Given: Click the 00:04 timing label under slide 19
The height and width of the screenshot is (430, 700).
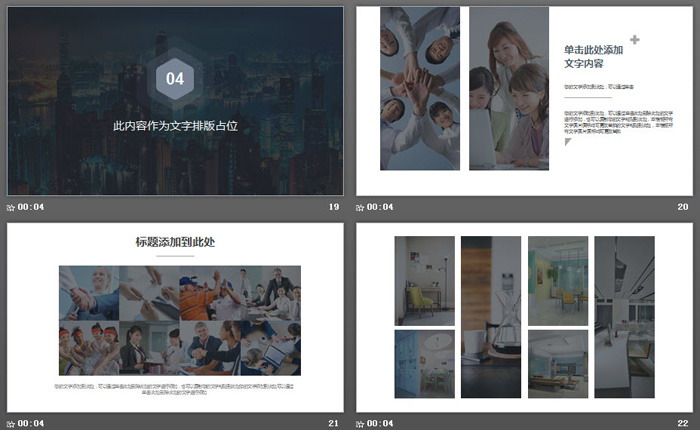Looking at the screenshot, I should [31, 207].
